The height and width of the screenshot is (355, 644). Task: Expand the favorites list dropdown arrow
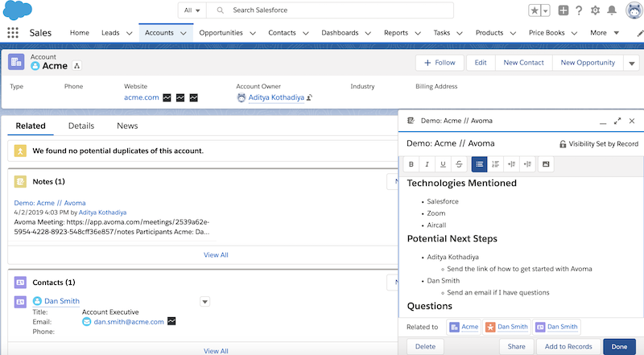pyautogui.click(x=546, y=10)
